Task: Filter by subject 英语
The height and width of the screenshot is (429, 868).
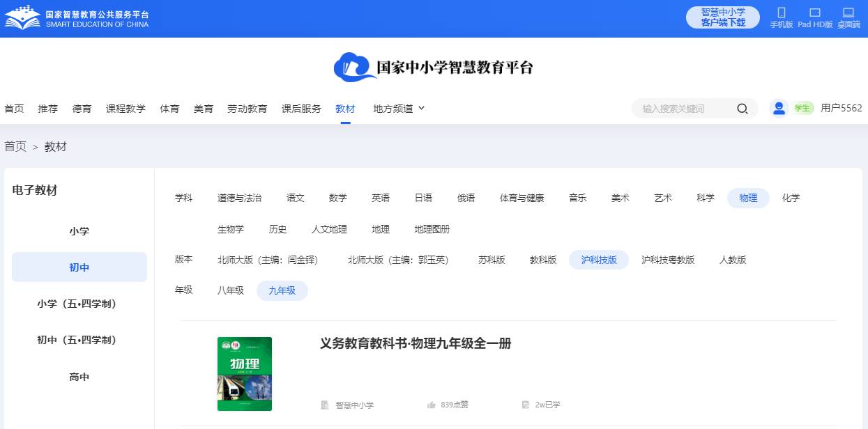Action: 381,198
